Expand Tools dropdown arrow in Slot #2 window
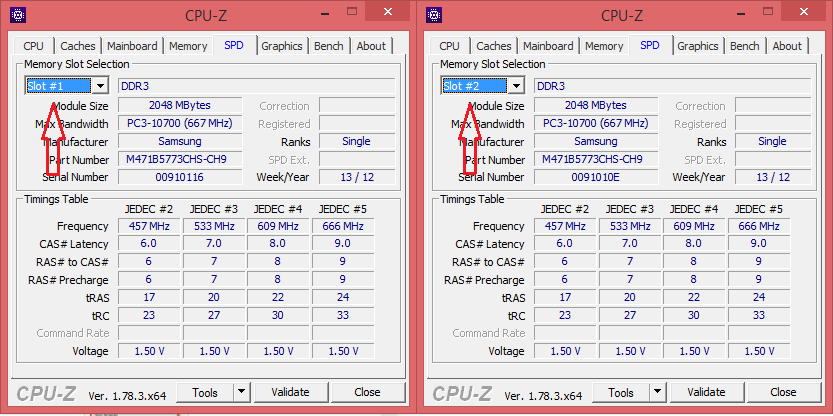 pyautogui.click(x=657, y=393)
